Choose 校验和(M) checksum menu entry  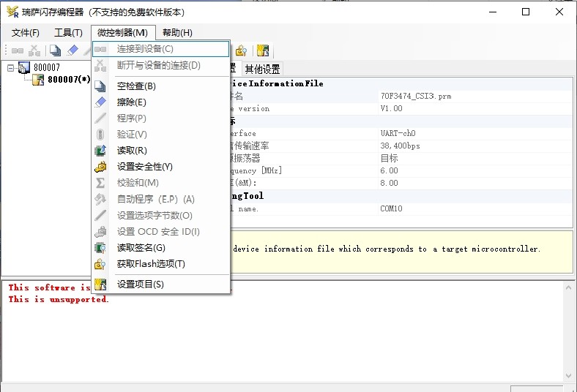(x=160, y=183)
